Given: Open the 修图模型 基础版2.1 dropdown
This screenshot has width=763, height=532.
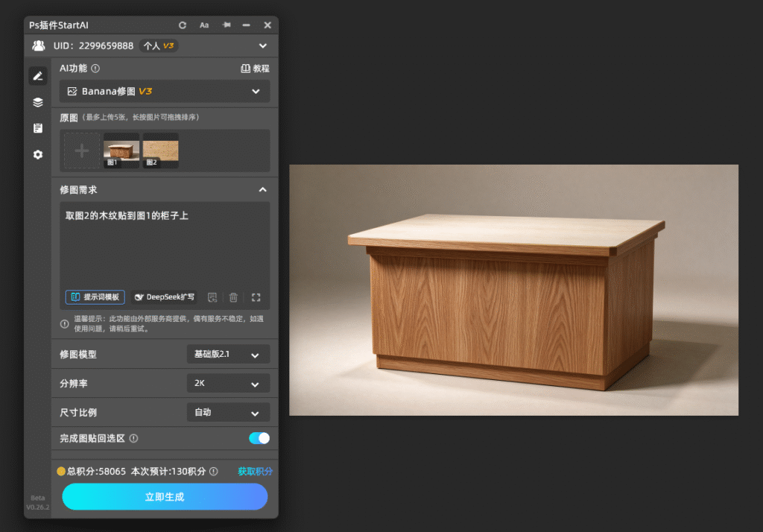Looking at the screenshot, I should pos(228,355).
